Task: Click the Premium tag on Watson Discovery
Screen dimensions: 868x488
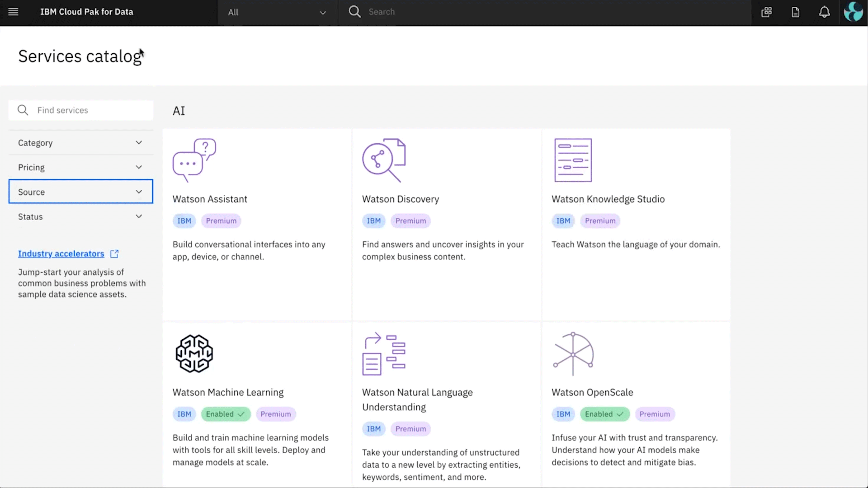Action: (410, 221)
